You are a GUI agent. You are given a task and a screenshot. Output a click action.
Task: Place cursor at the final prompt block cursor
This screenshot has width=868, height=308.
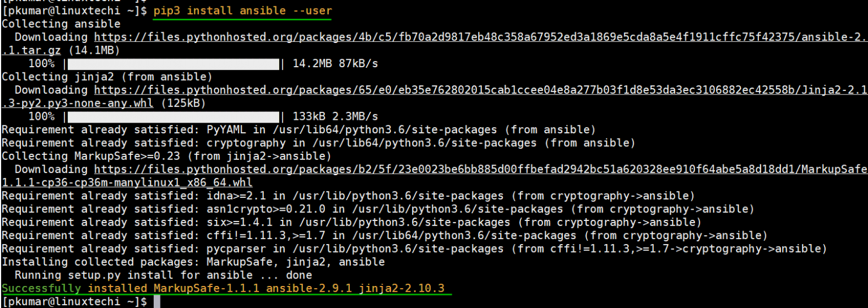(157, 302)
